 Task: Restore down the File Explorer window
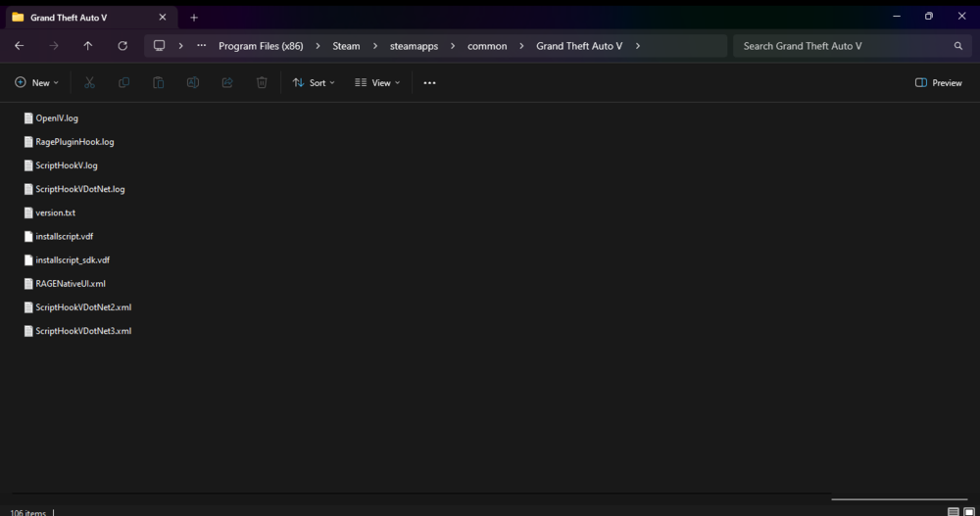929,17
